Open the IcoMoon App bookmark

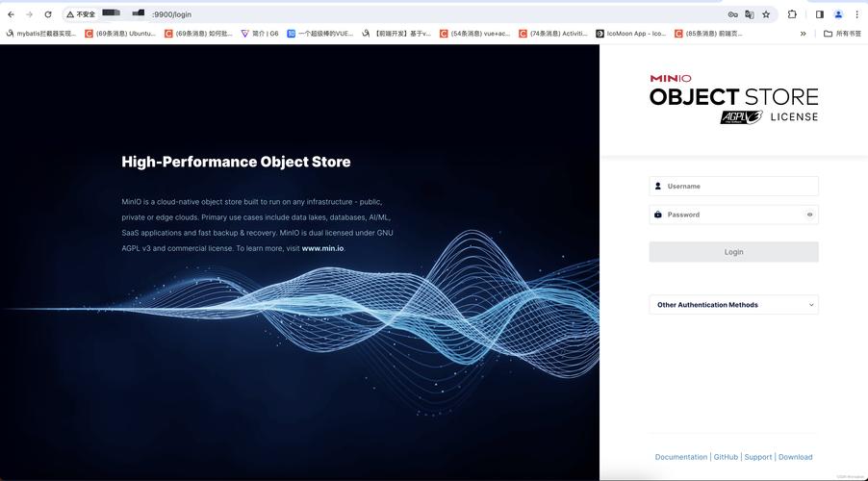point(631,34)
